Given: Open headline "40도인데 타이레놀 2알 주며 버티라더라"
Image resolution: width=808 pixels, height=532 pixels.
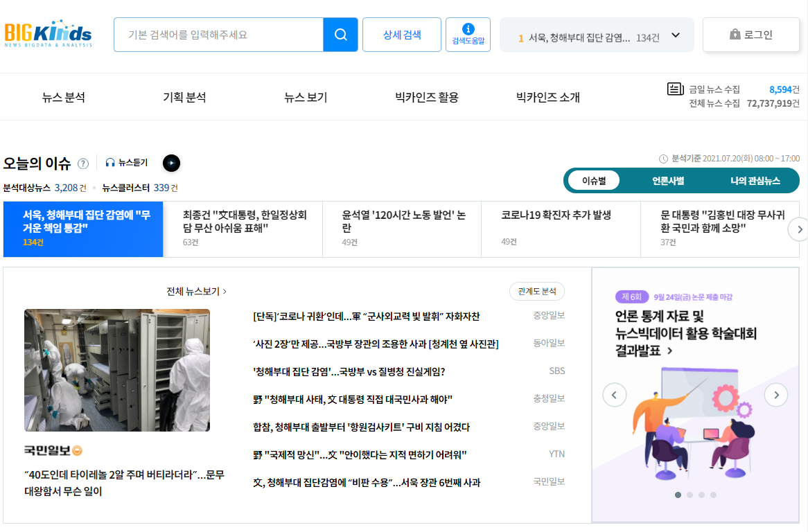Looking at the screenshot, I should coord(124,483).
